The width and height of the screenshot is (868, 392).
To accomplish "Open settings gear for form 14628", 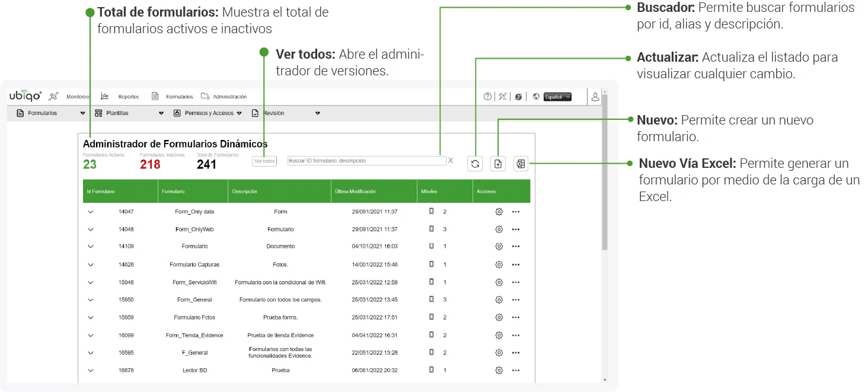I will tap(499, 264).
